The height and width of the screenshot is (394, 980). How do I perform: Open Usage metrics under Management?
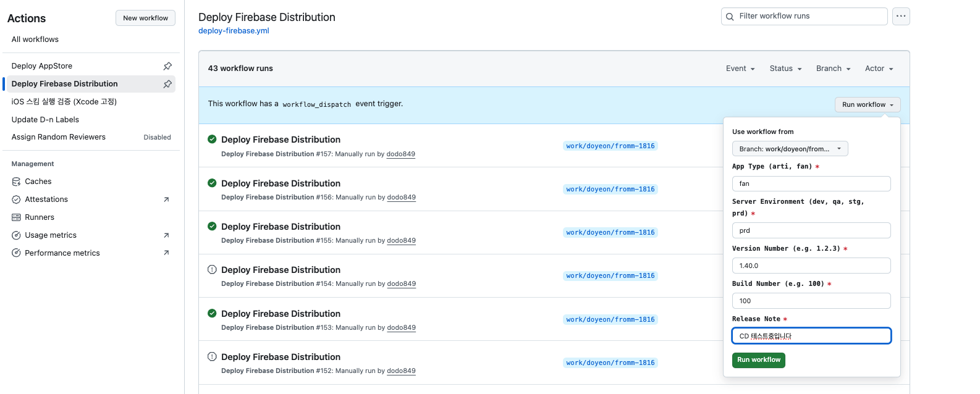tap(51, 235)
